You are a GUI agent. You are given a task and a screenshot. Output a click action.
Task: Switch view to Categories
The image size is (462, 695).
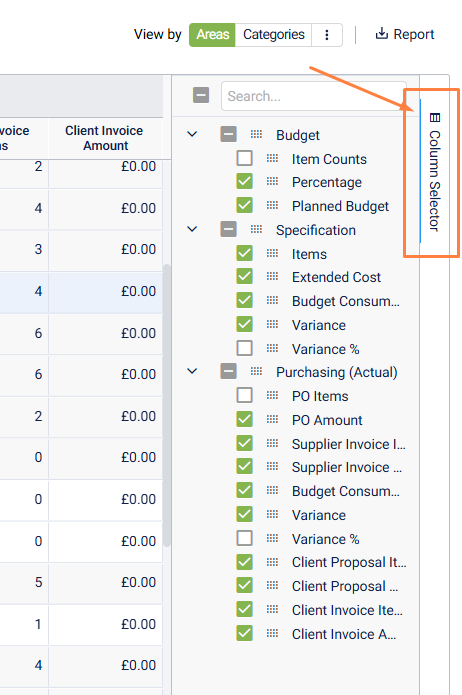[274, 35]
